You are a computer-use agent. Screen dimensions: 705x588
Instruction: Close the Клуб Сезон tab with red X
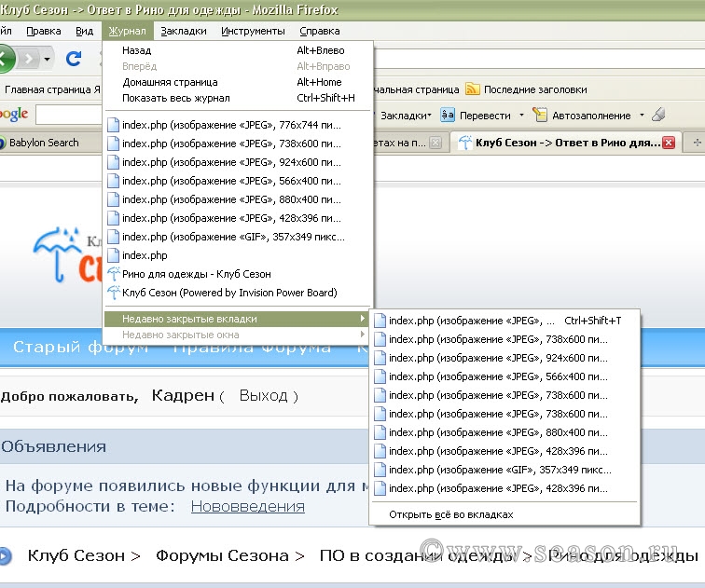pyautogui.click(x=669, y=143)
